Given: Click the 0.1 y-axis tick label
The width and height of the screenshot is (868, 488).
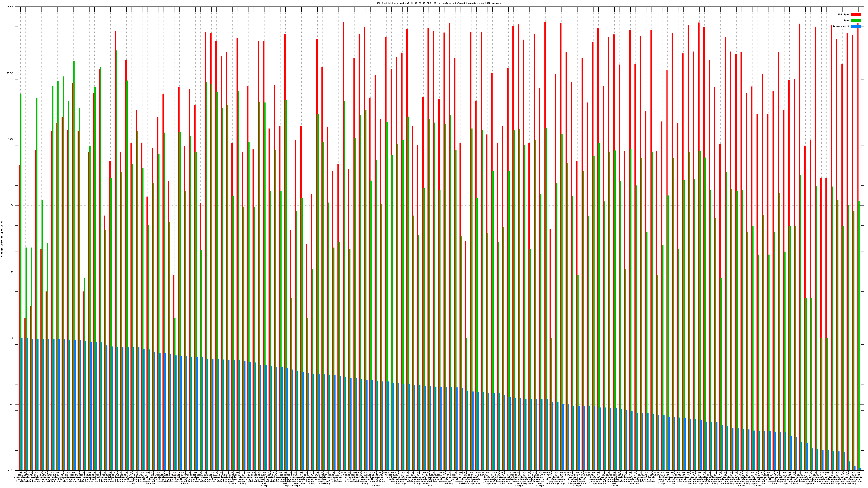Looking at the screenshot, I should click(x=12, y=404).
